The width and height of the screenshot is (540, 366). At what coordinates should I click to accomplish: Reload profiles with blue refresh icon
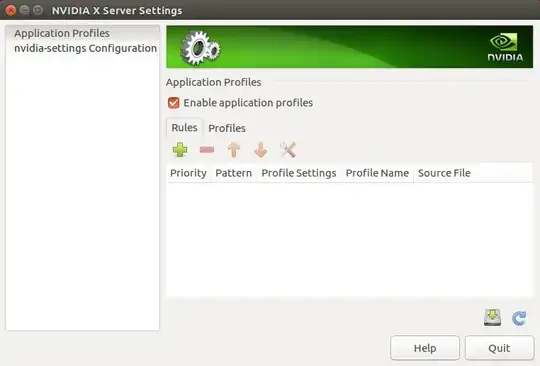click(x=519, y=318)
